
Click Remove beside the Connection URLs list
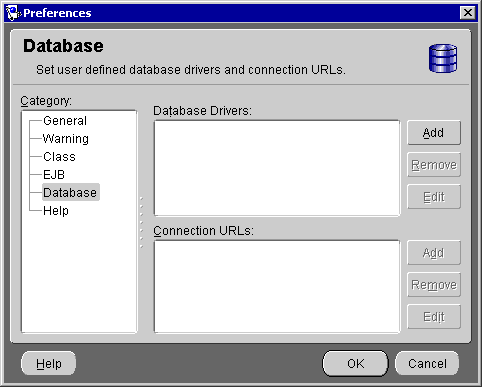(x=434, y=285)
